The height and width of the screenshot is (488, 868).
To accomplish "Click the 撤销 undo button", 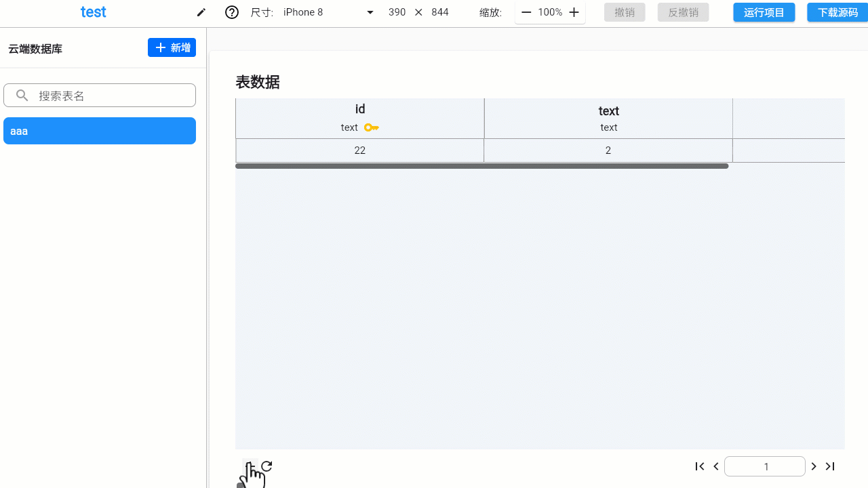I will tap(625, 12).
